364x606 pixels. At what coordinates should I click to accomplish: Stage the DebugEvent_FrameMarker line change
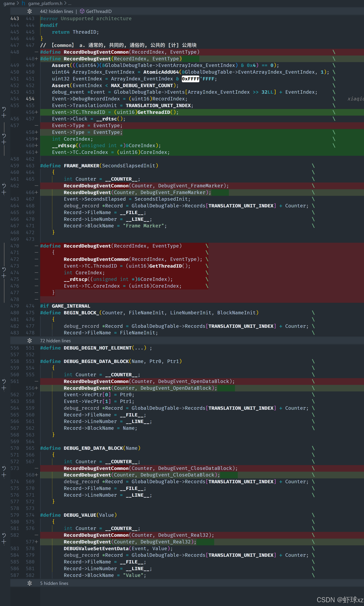pos(4,192)
